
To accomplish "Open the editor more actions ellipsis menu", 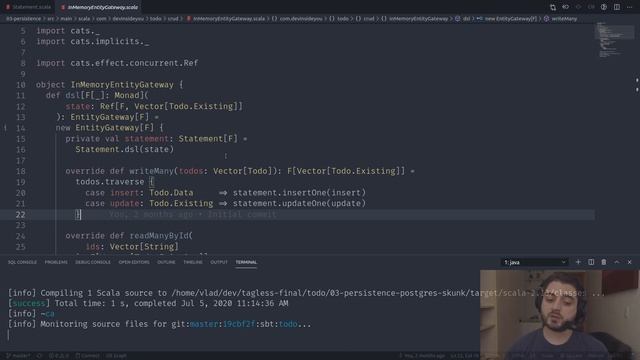I will coord(629,7).
